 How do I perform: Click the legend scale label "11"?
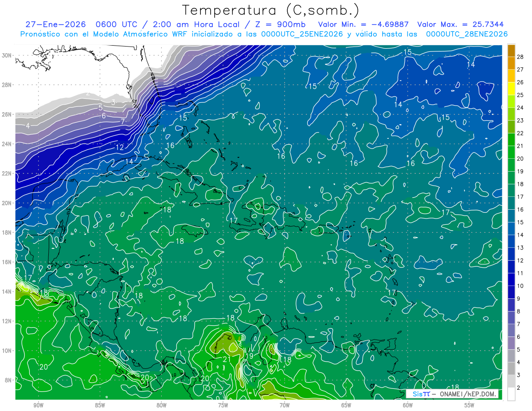(x=520, y=273)
